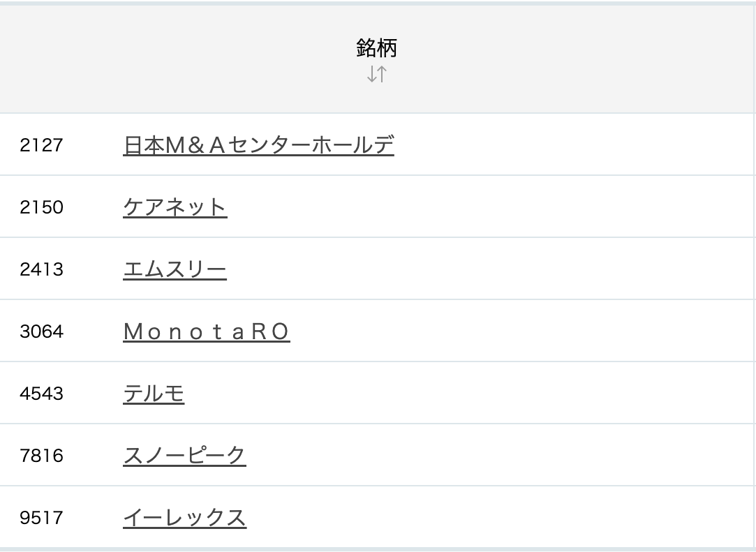This screenshot has width=756, height=552.
Task: Open the イーレックス stock link
Action: tap(185, 518)
